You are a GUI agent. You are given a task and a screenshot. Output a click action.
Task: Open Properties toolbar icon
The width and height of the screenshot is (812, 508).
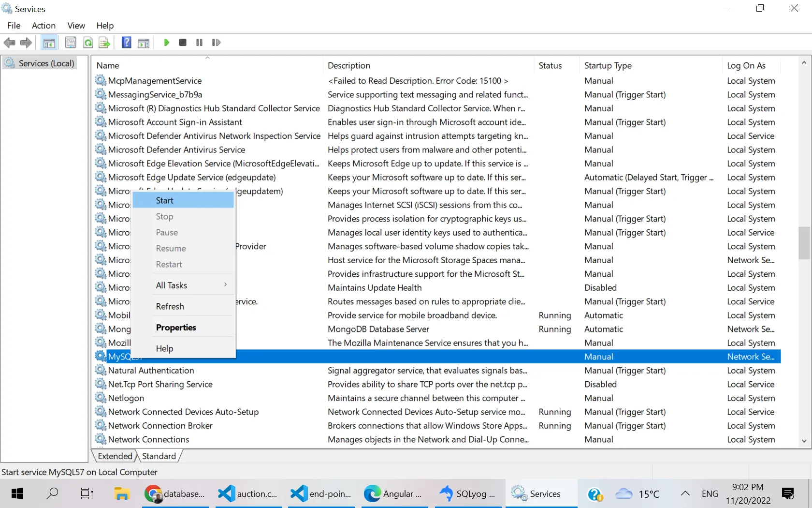point(71,43)
